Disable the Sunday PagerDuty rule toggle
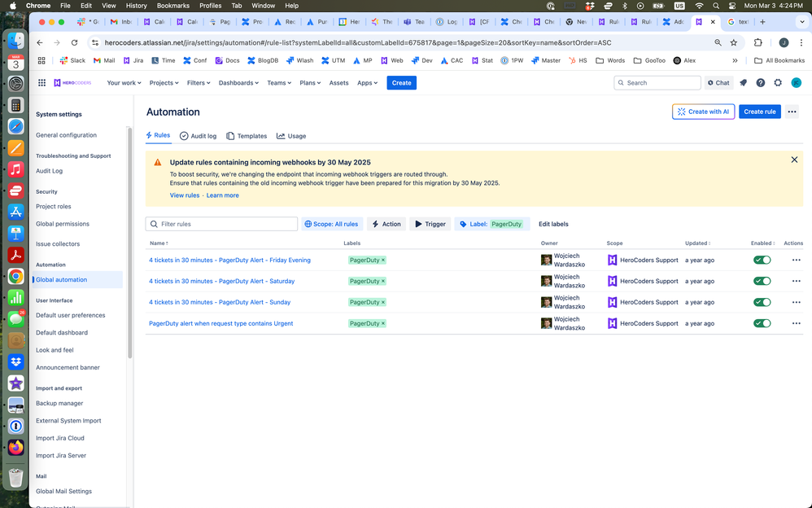 tap(762, 302)
